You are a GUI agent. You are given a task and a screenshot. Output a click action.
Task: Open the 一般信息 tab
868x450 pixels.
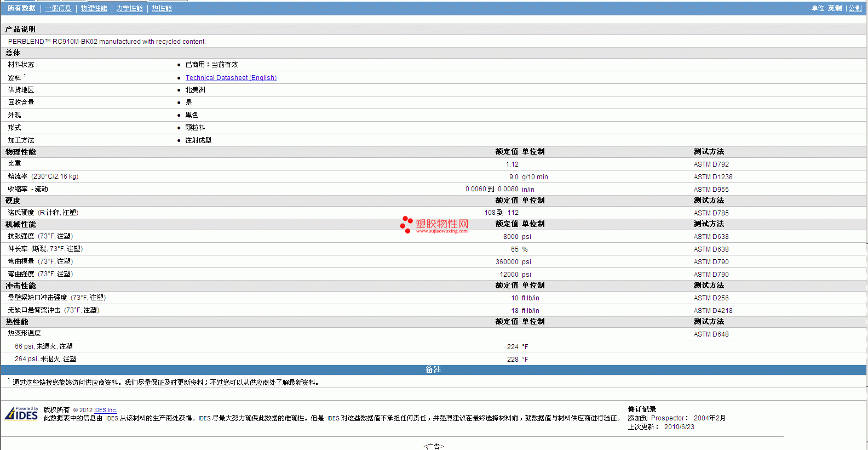pyautogui.click(x=58, y=8)
